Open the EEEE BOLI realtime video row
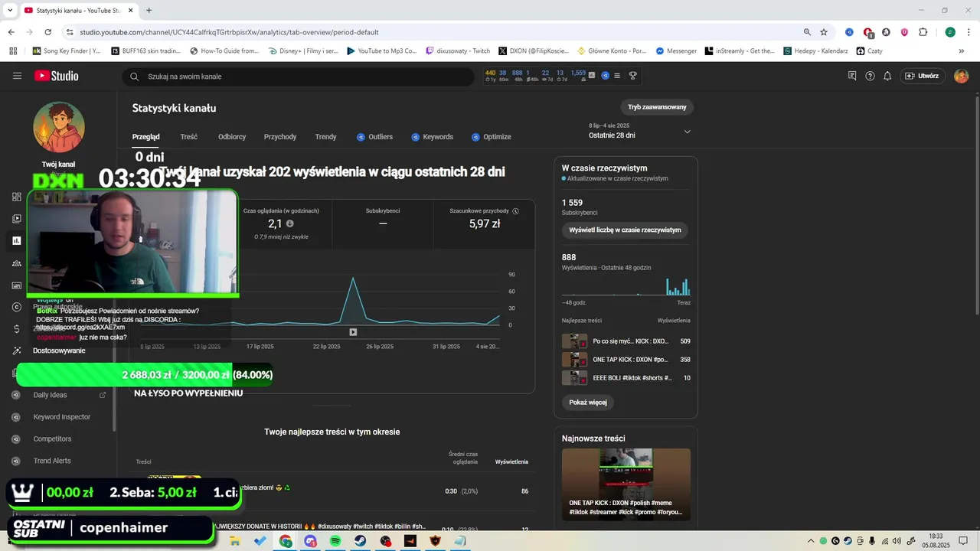This screenshot has height=551, width=980. pyautogui.click(x=626, y=378)
